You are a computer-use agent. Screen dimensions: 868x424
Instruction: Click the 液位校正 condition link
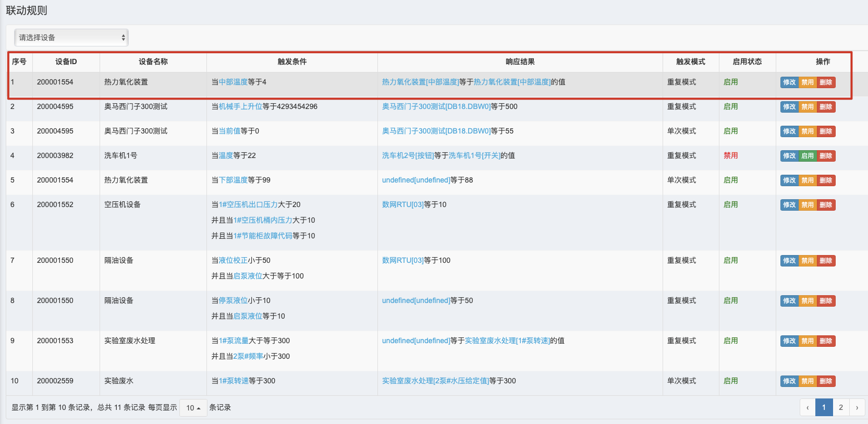(233, 260)
